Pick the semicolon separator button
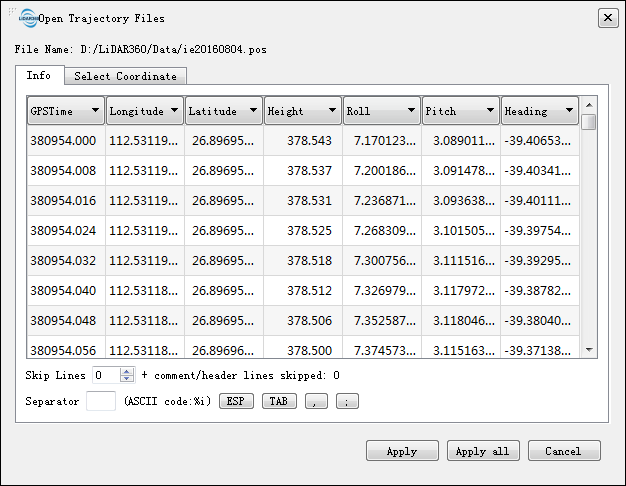Screen dimensions: 626x486 click(347, 402)
